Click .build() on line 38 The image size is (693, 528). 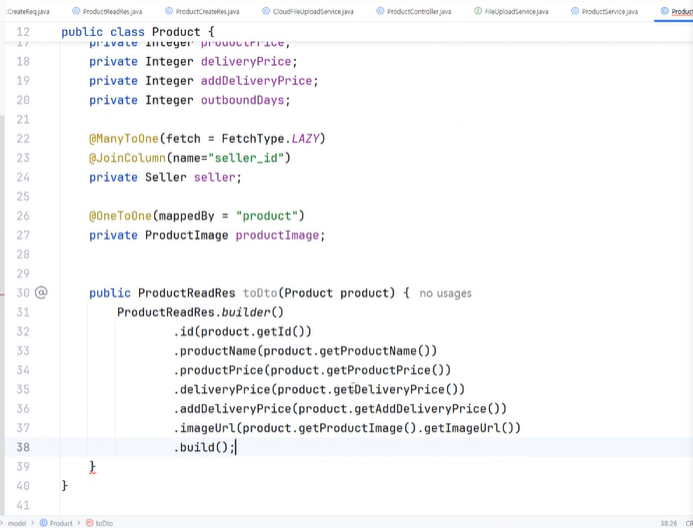[201, 447]
